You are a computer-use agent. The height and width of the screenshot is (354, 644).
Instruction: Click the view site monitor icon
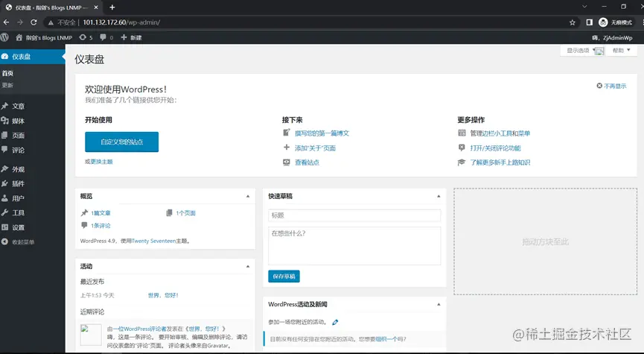[x=287, y=162]
